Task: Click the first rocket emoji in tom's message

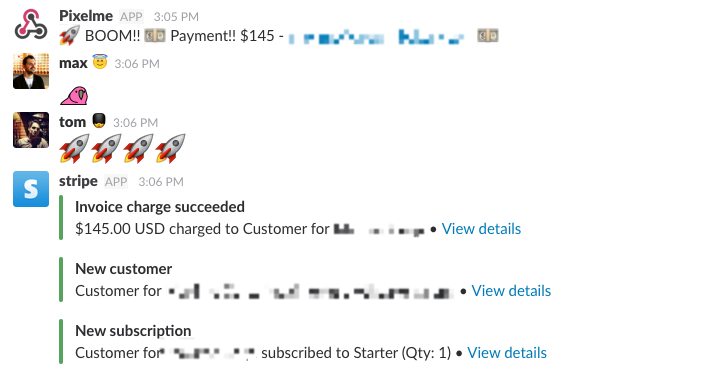Action: point(74,149)
